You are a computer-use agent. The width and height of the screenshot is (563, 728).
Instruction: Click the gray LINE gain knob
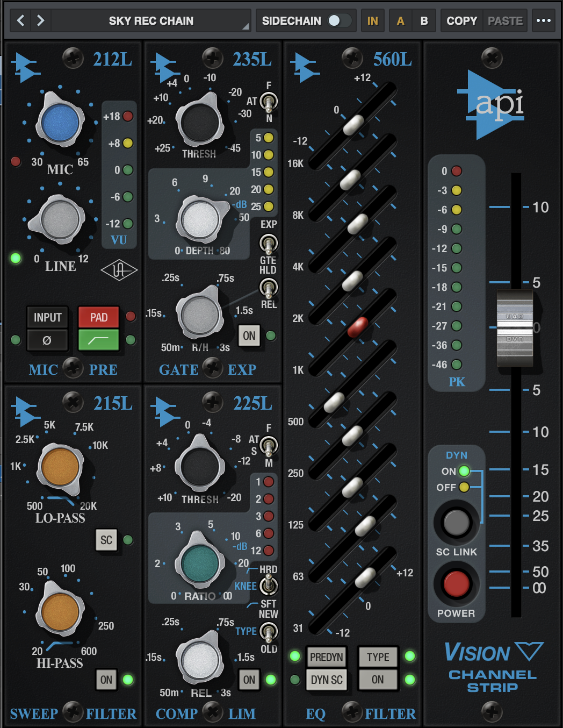point(60,219)
